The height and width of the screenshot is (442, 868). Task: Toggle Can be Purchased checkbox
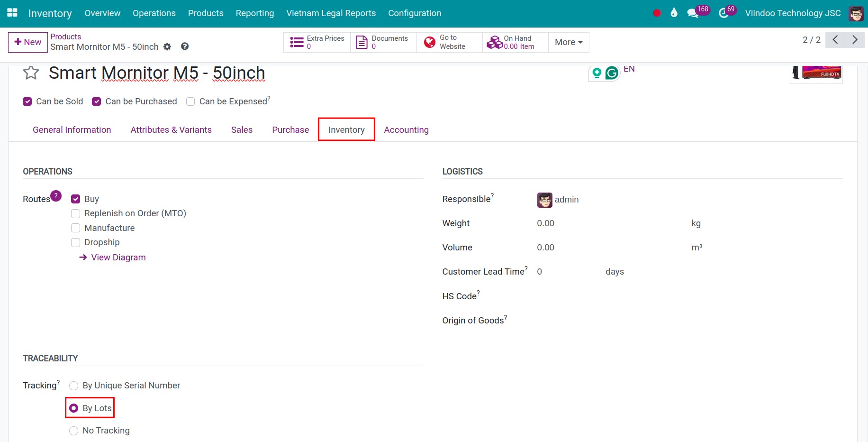[97, 101]
